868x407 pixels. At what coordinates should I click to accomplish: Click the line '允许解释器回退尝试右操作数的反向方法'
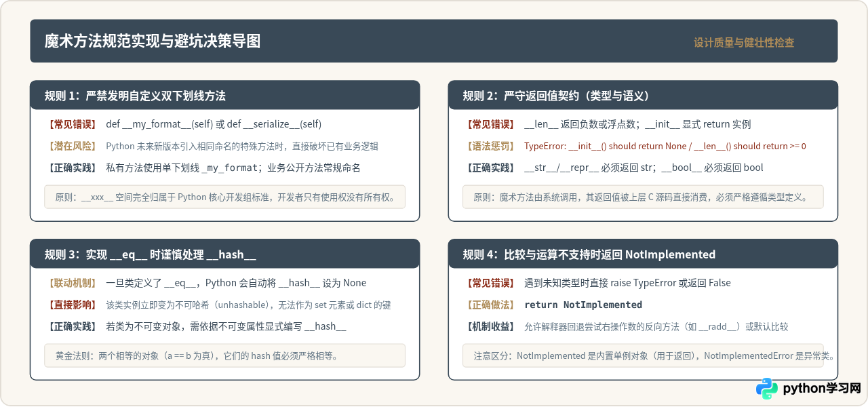[x=656, y=326]
